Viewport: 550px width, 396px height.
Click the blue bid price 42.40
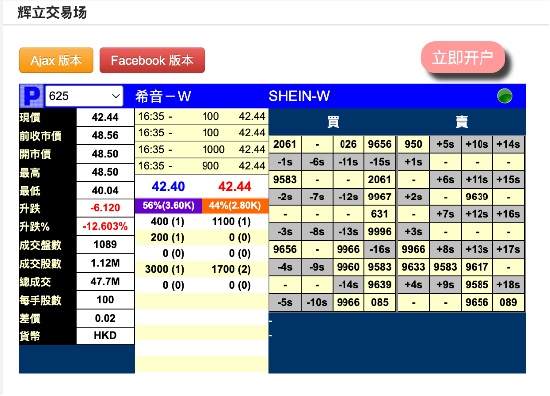point(168,186)
